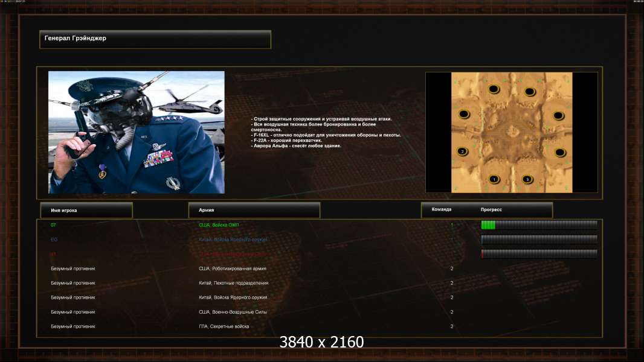
Task: Click the 'Прогресс' column header
Action: click(491, 209)
